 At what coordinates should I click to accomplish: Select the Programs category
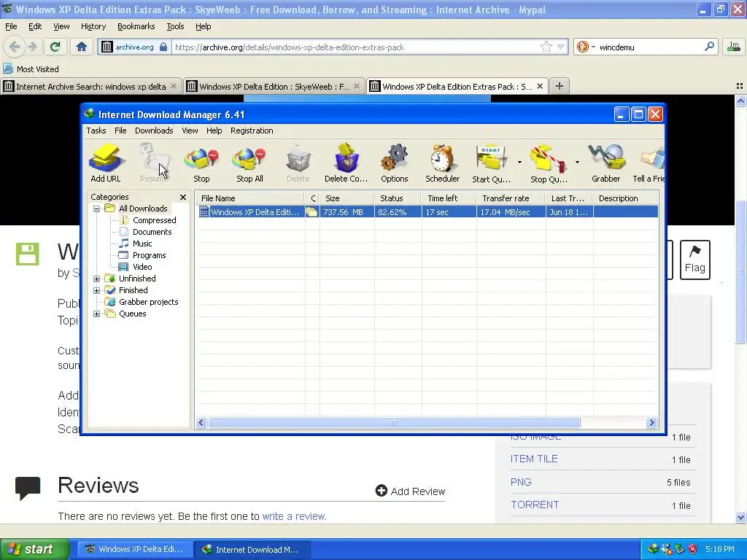tap(149, 255)
